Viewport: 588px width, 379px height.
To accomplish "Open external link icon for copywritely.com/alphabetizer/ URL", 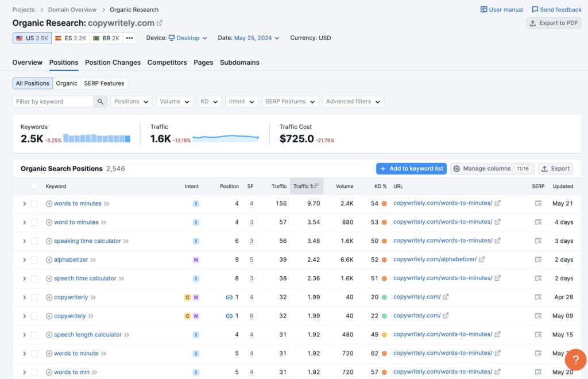I will pyautogui.click(x=482, y=260).
